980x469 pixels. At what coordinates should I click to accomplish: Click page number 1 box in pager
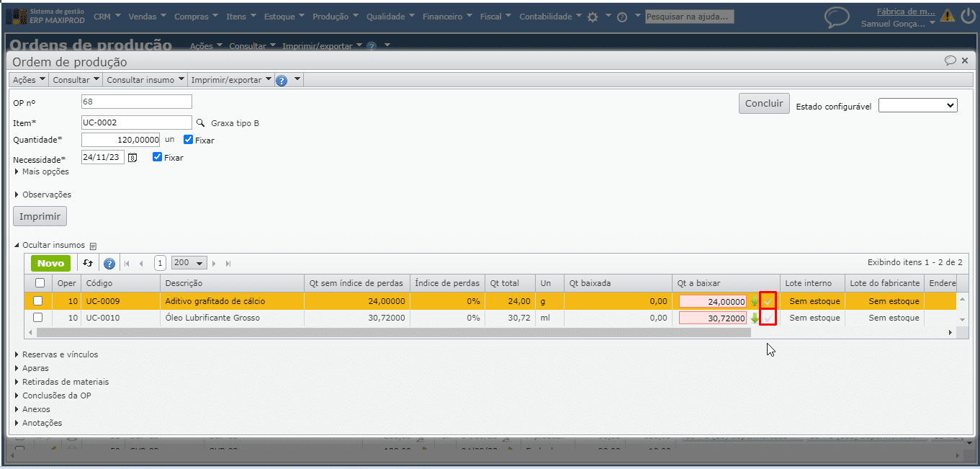(160, 263)
